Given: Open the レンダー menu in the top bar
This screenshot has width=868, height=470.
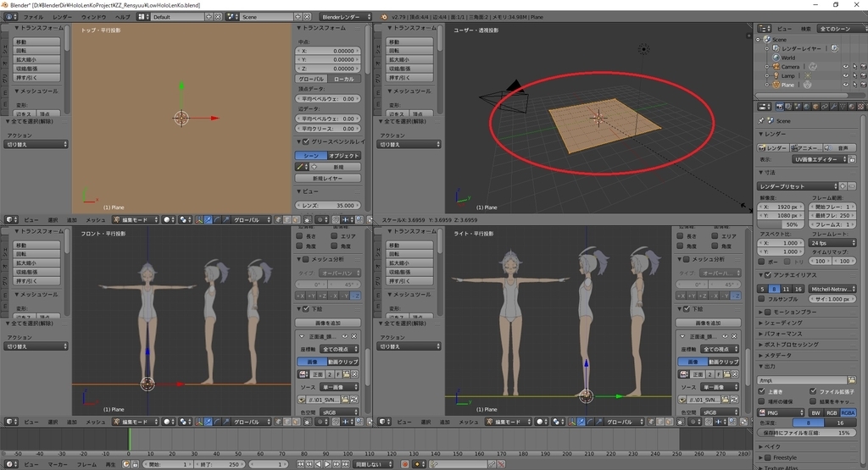Looking at the screenshot, I should coord(62,17).
